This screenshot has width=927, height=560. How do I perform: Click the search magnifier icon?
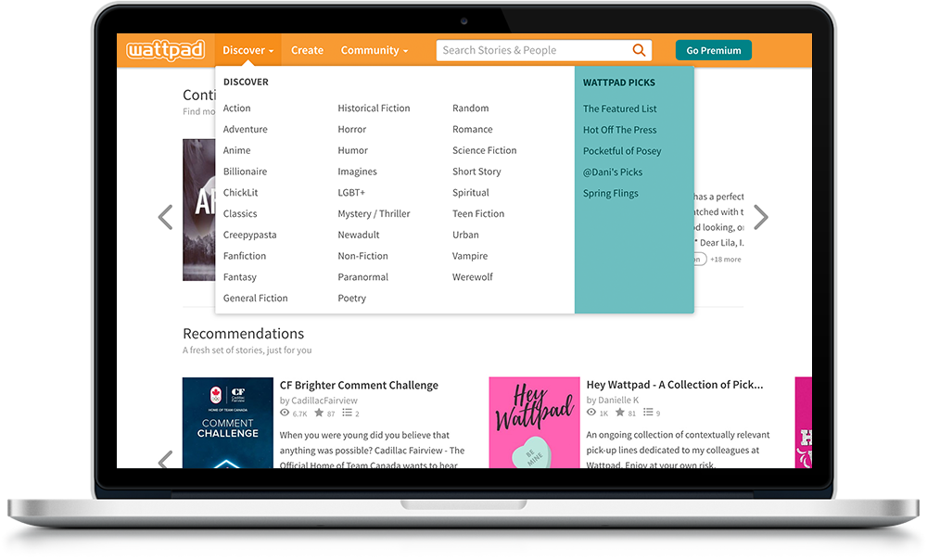(x=639, y=50)
